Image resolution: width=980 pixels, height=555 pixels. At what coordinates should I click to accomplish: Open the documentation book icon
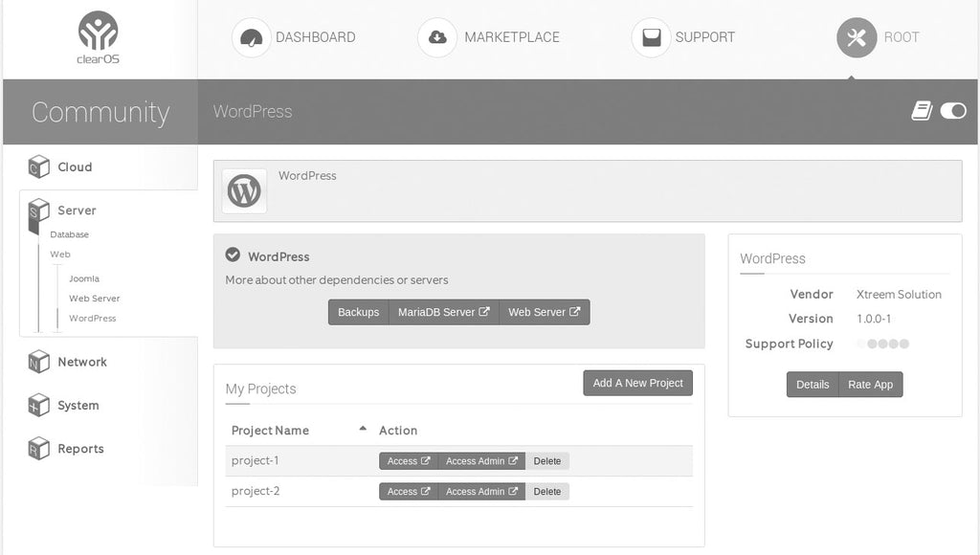[x=922, y=111]
